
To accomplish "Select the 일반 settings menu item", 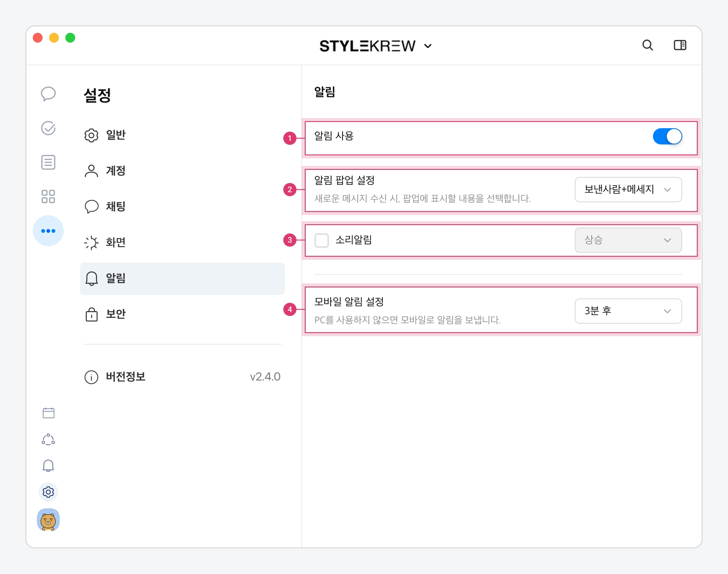I will (116, 135).
